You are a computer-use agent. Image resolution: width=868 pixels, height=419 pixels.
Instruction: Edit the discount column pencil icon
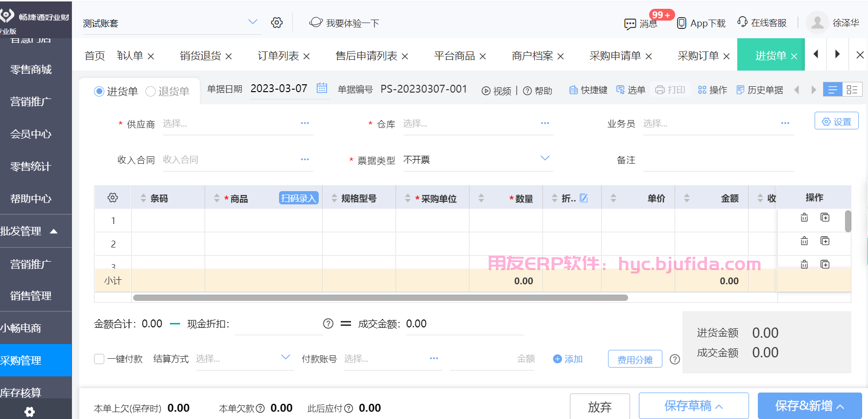point(584,198)
